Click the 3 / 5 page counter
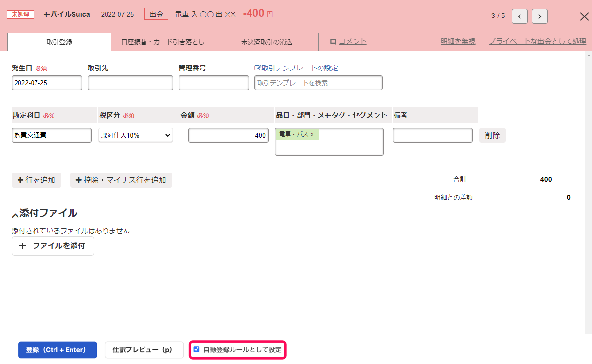 pos(498,16)
